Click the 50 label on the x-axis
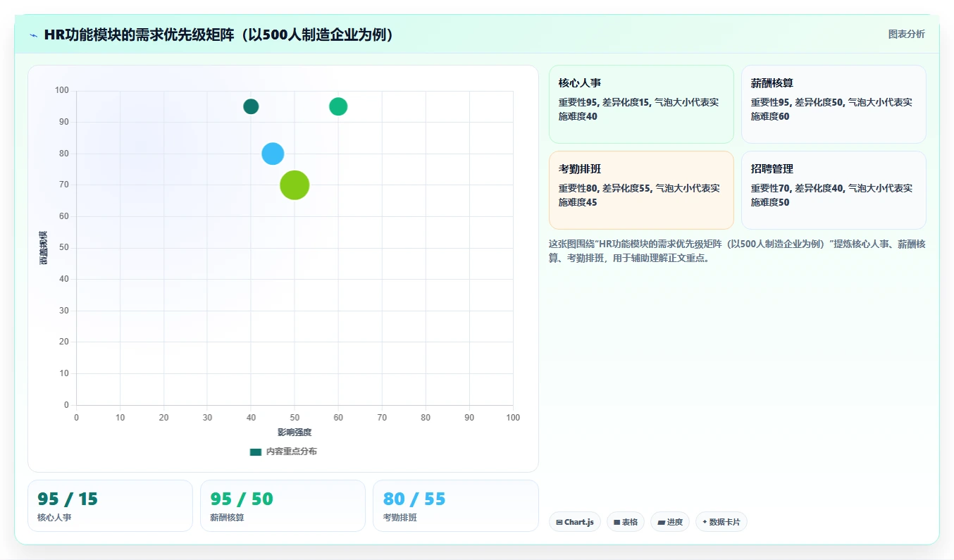The width and height of the screenshot is (954, 560). (295, 418)
